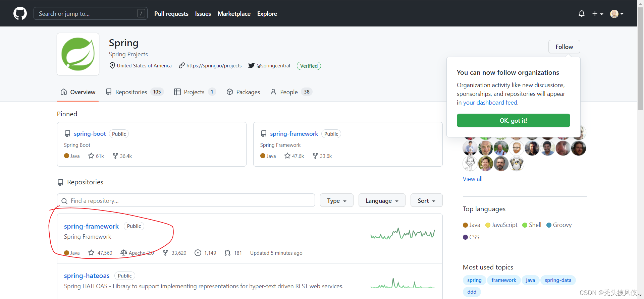
Task: Click the pinned spring-framework star count 47.6k
Action: (x=294, y=156)
